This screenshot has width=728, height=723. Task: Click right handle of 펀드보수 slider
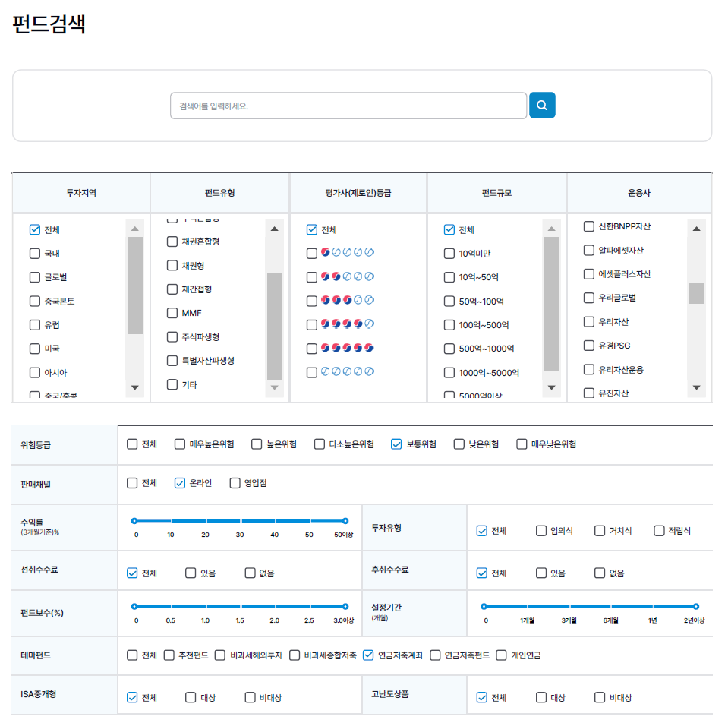pyautogui.click(x=345, y=607)
